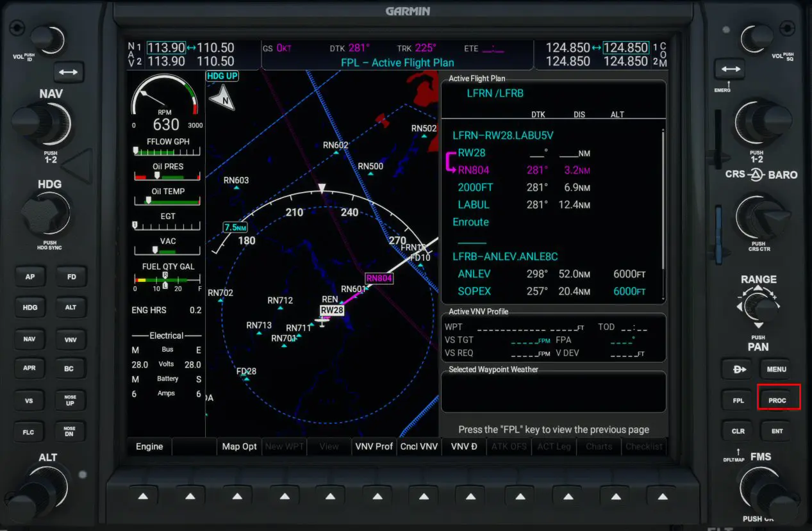Select the Cncl VNV softkey label
Viewport: 812px width, 531px height.
tap(419, 446)
